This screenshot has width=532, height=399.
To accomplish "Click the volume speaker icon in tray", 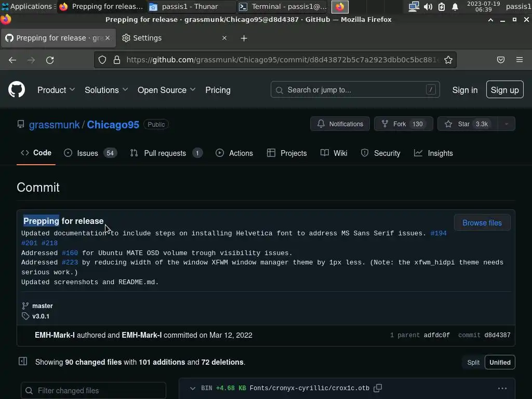I will coord(428,6).
